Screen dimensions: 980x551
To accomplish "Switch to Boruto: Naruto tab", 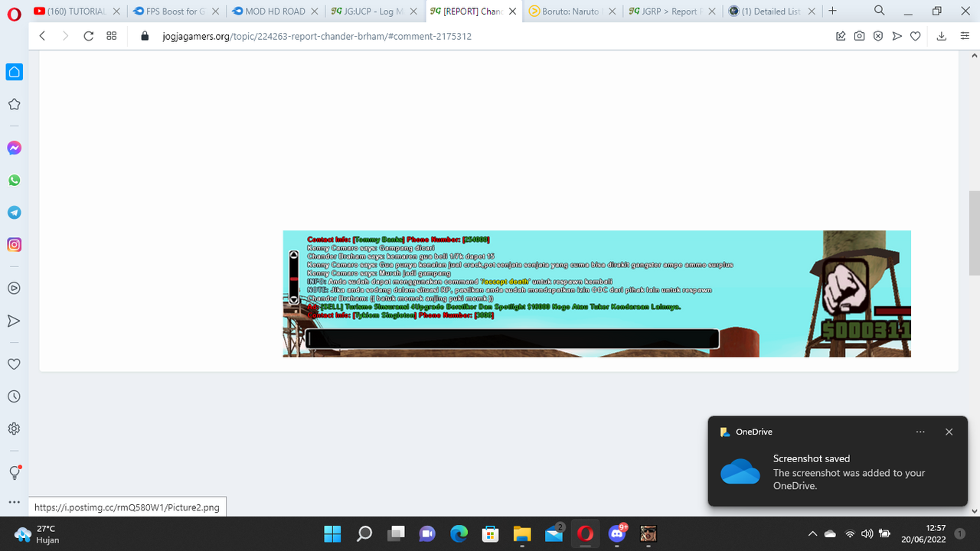I will [x=566, y=11].
